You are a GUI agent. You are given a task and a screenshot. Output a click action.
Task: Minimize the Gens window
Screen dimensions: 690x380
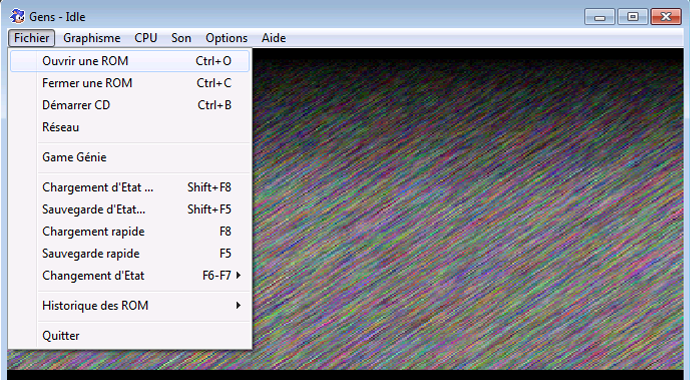(599, 17)
